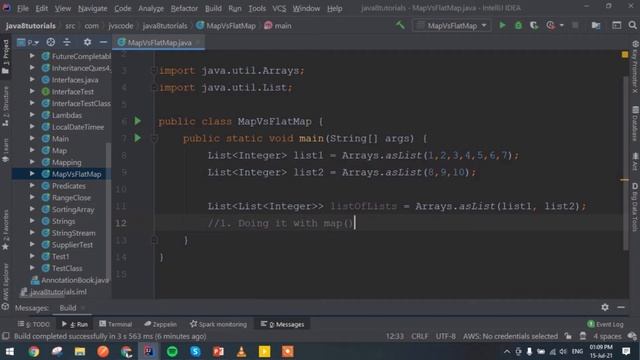Open Database tool window on right edge
The height and width of the screenshot is (360, 640).
click(635, 124)
